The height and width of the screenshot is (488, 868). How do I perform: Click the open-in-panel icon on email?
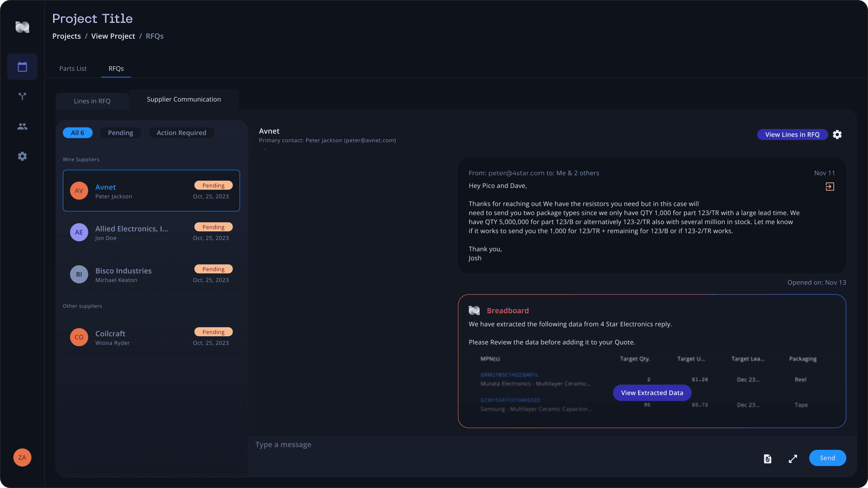click(830, 186)
